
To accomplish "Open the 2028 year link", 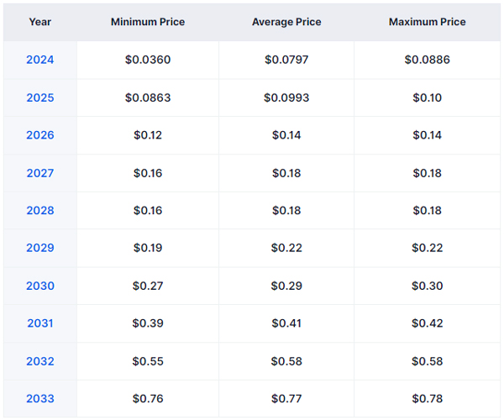I will [39, 211].
